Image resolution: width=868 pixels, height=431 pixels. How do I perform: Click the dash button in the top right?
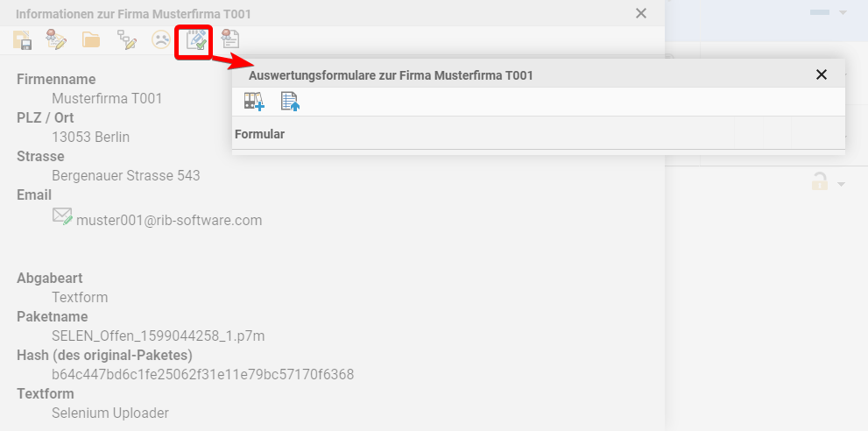coord(819,13)
